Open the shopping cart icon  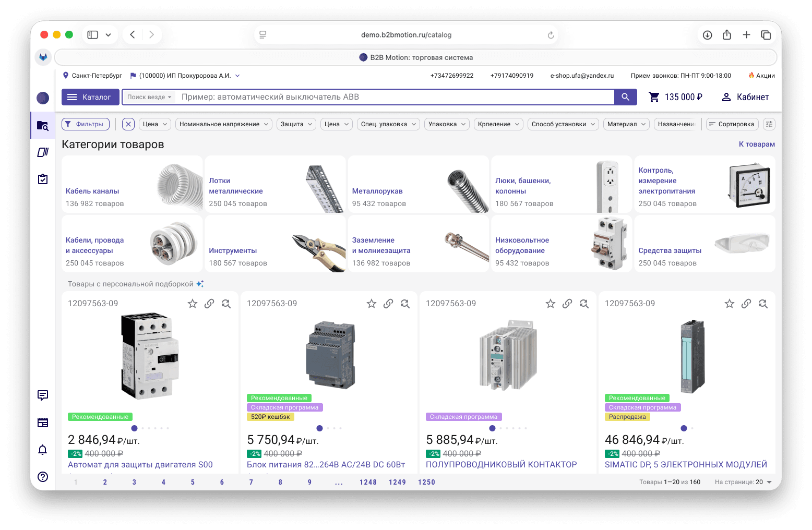(654, 97)
